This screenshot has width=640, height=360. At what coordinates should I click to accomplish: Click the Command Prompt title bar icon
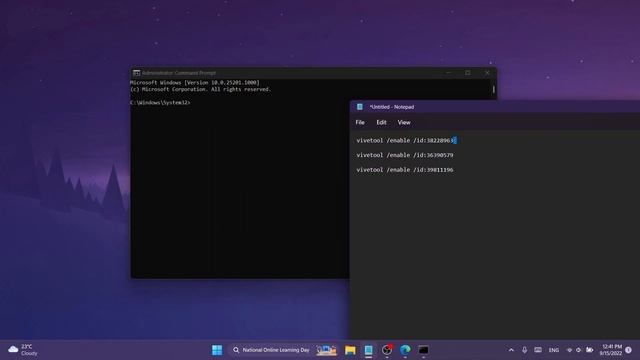[136, 73]
